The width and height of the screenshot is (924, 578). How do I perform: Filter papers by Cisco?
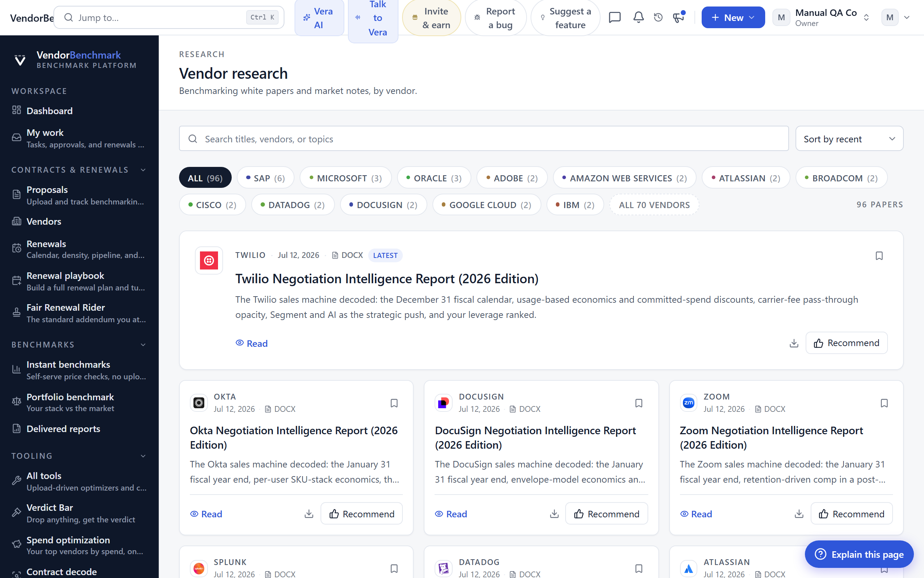tap(212, 205)
